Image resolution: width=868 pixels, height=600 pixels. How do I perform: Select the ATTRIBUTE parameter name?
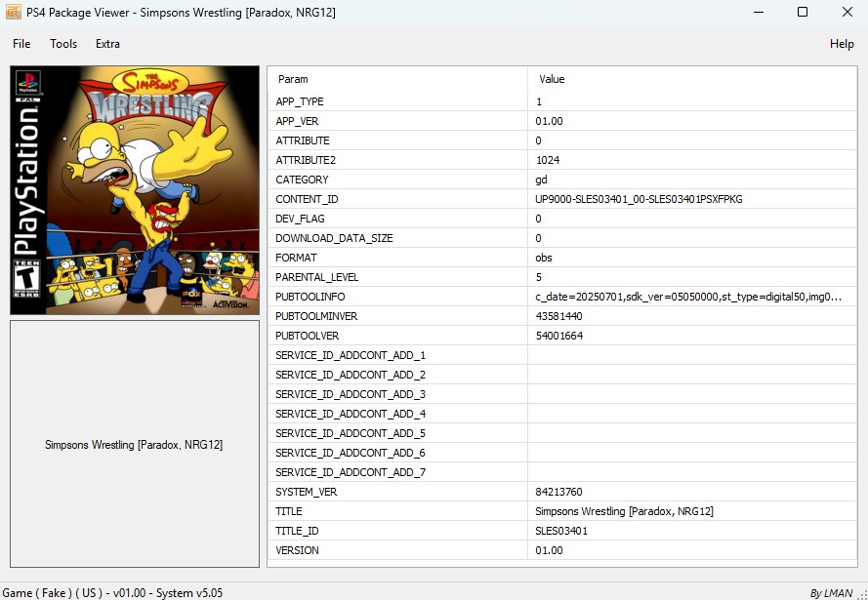point(303,140)
